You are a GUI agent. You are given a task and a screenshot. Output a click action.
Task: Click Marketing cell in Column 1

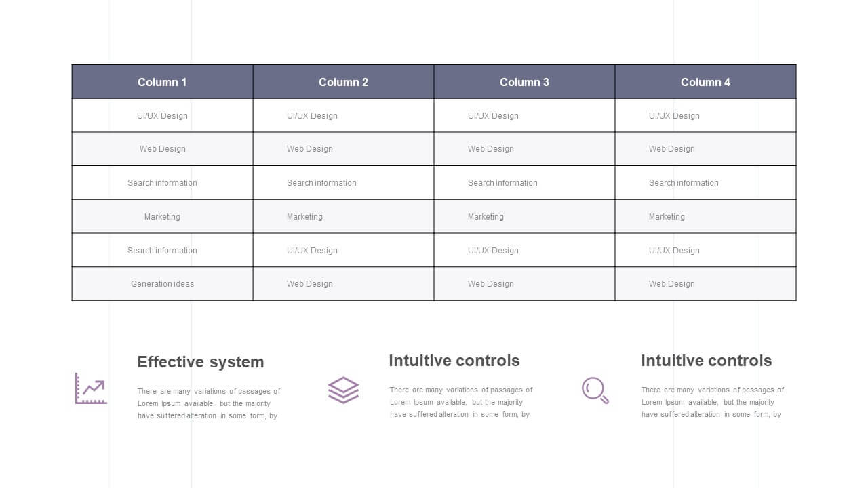tap(162, 217)
